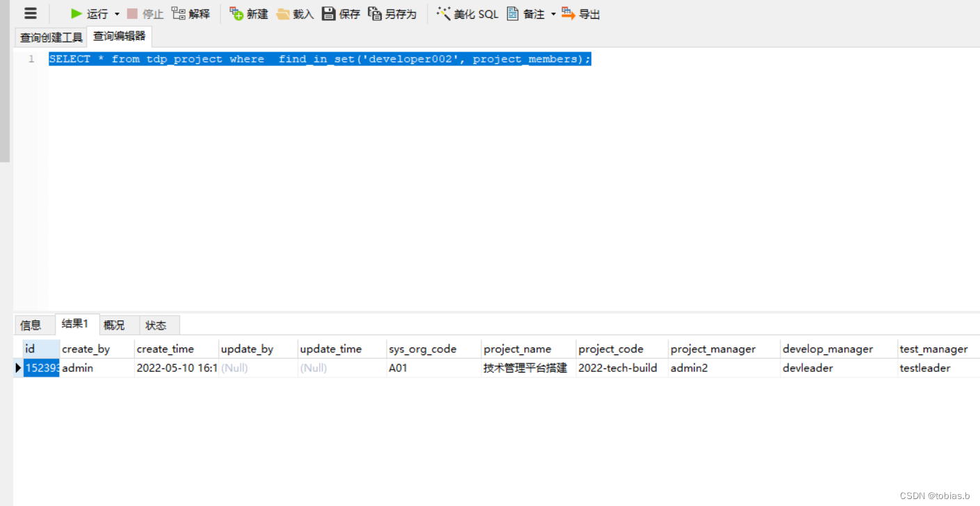Switch to 查询创建工具 tab
The image size is (980, 506).
click(x=51, y=37)
